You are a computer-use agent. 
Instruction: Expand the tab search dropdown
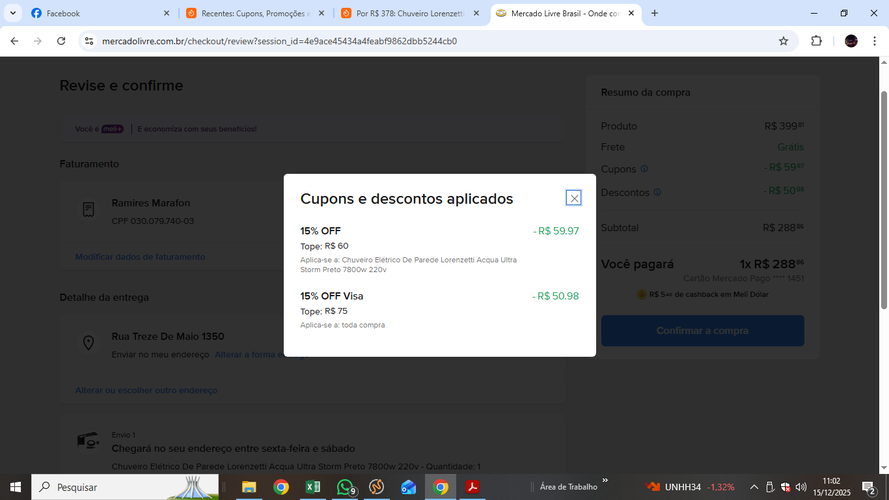[12, 13]
